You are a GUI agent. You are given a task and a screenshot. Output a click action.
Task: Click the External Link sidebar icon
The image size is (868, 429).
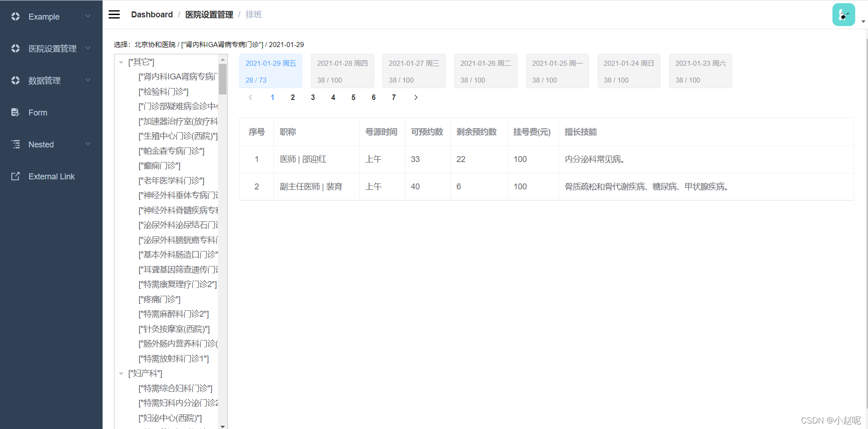(x=15, y=176)
